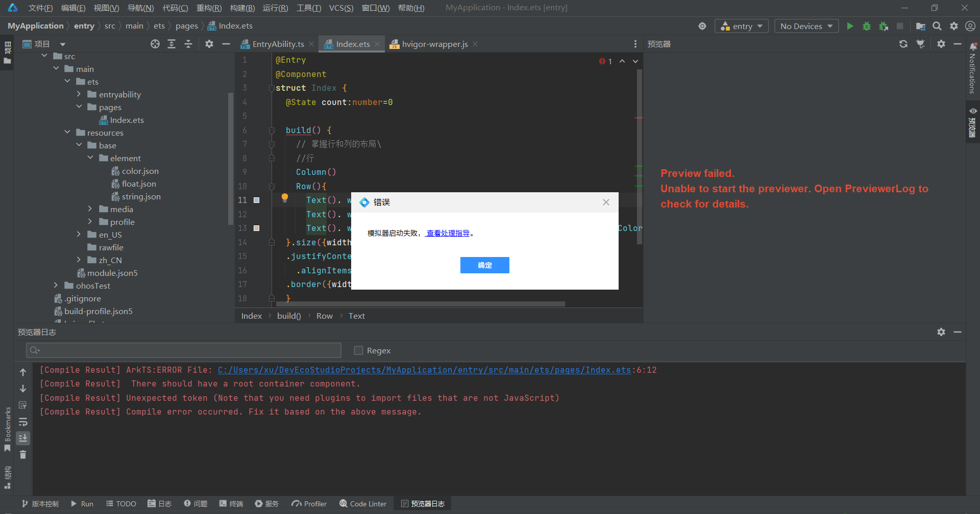Expand the media folder

pyautogui.click(x=90, y=209)
